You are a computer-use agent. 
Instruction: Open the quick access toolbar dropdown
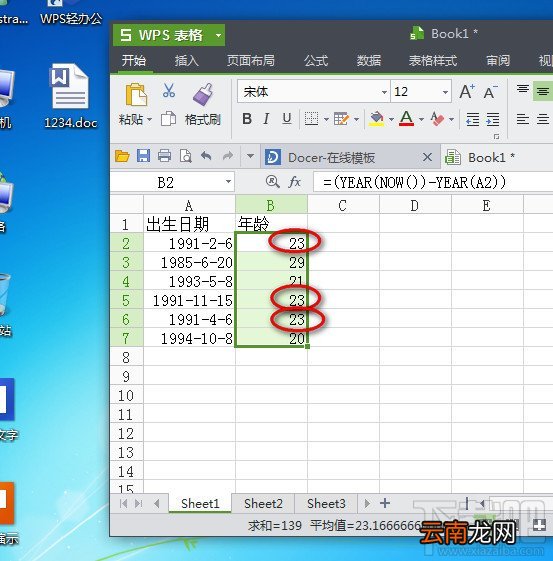(x=250, y=156)
